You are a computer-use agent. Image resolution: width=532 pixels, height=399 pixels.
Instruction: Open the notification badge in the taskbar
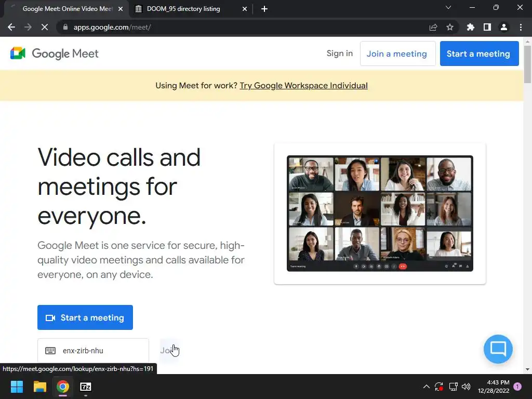[x=517, y=387]
